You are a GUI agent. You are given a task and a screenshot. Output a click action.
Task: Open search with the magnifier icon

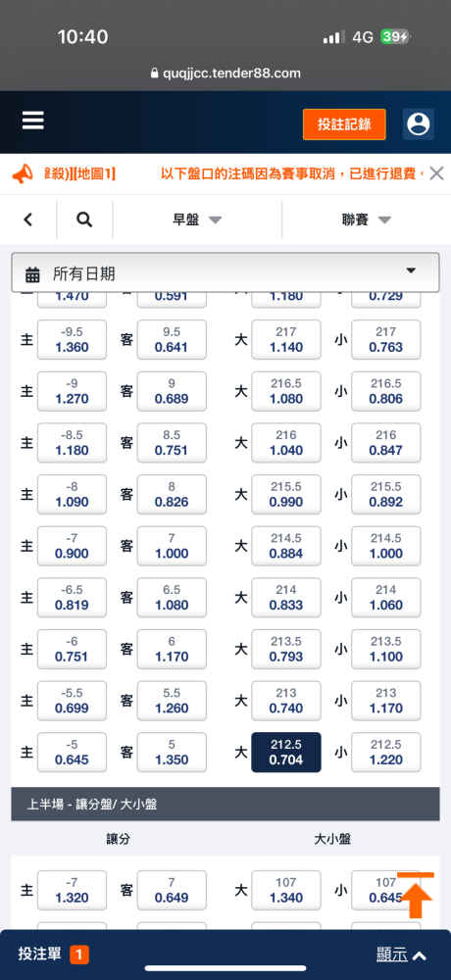click(x=84, y=220)
